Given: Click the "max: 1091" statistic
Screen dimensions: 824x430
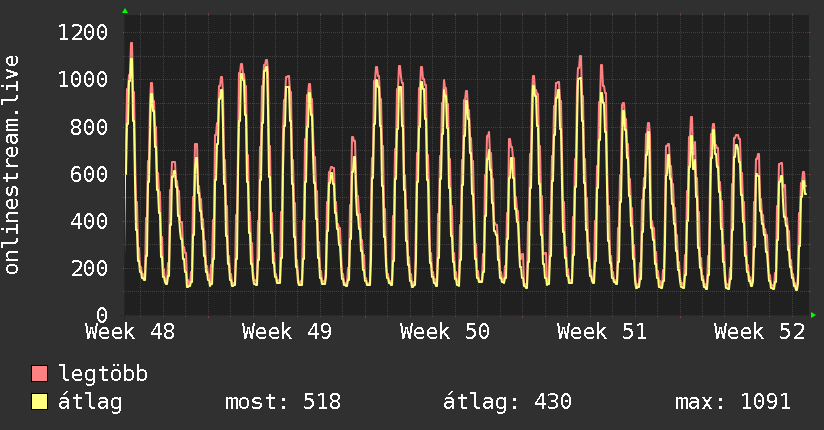Looking at the screenshot, I should pyautogui.click(x=733, y=402).
